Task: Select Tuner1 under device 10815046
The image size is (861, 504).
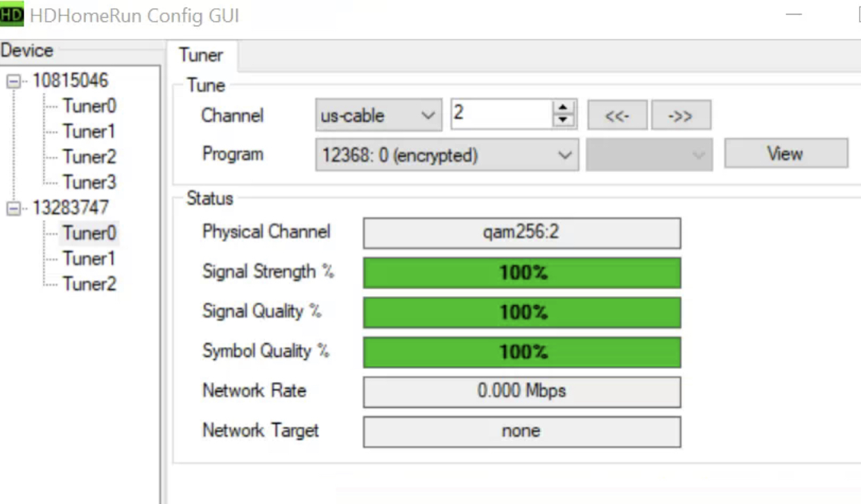Action: pyautogui.click(x=89, y=132)
